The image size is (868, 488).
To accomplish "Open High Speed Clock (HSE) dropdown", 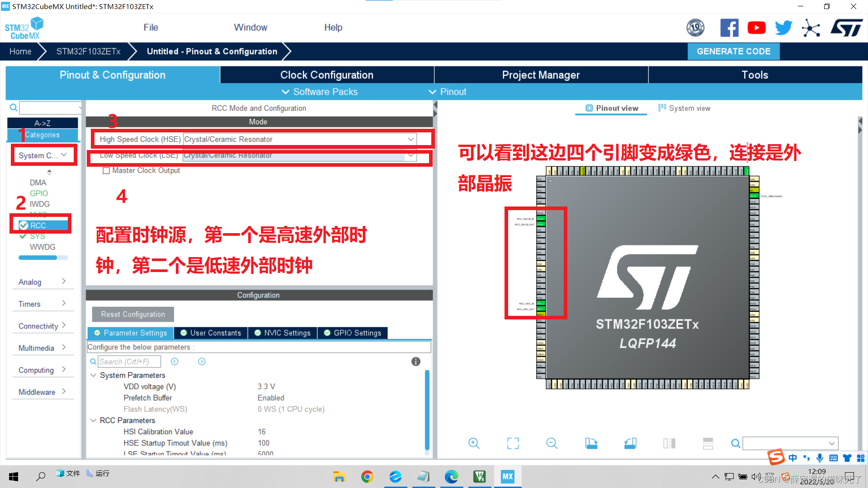I will click(x=410, y=139).
